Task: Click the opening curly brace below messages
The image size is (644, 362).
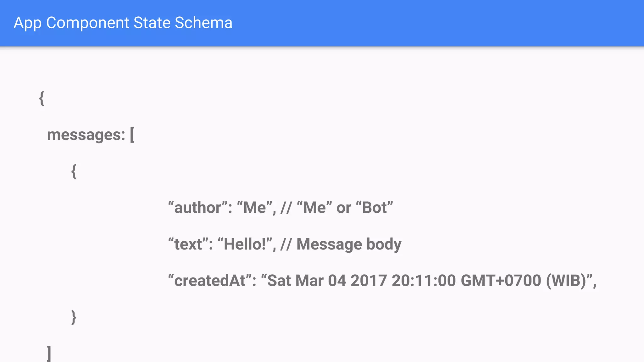Action: pyautogui.click(x=74, y=171)
